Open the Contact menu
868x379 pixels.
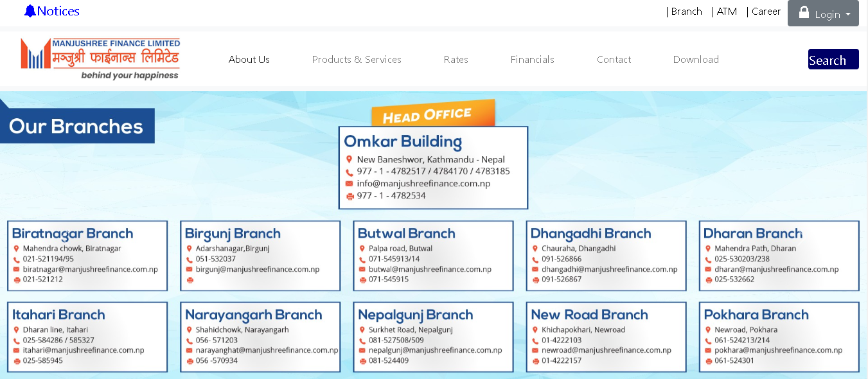pos(614,60)
